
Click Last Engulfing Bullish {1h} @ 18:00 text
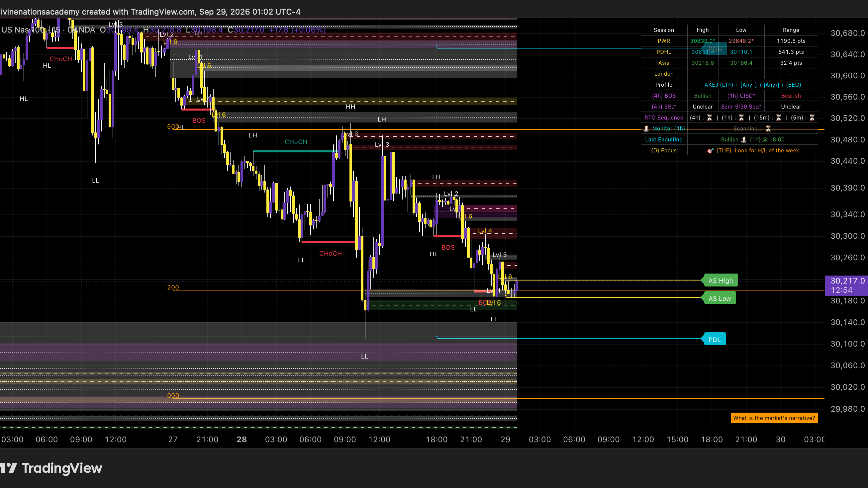[x=752, y=139]
